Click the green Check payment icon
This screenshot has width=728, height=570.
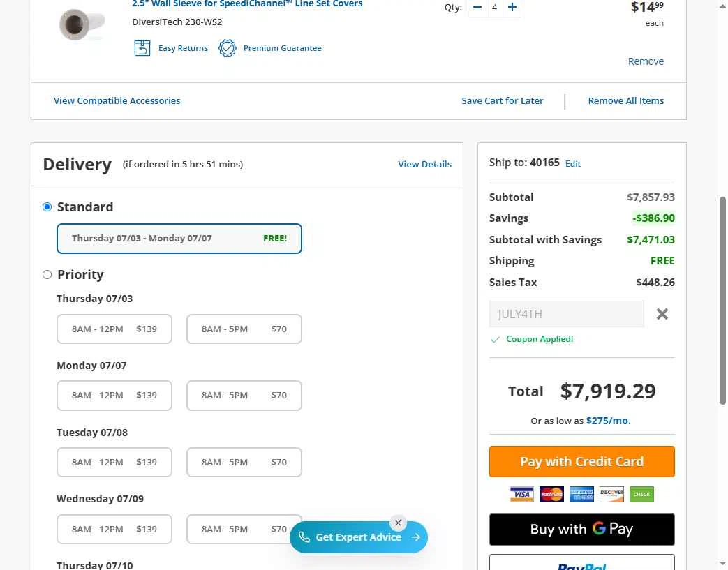(641, 495)
